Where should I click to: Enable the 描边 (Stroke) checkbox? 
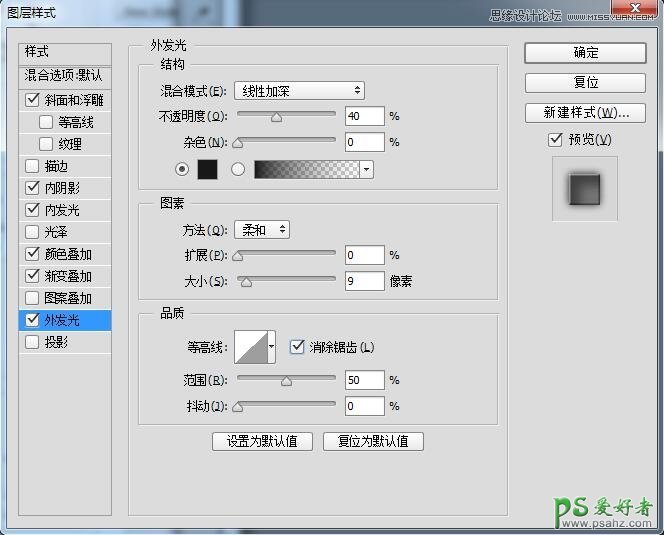click(33, 166)
